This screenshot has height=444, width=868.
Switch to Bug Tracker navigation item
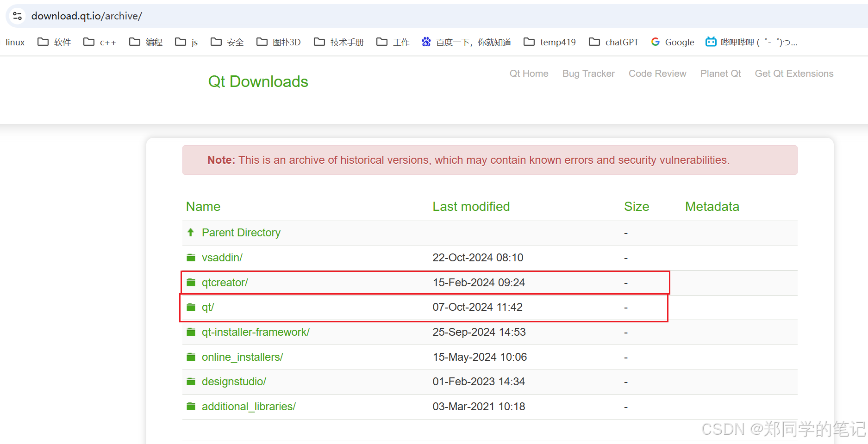588,74
